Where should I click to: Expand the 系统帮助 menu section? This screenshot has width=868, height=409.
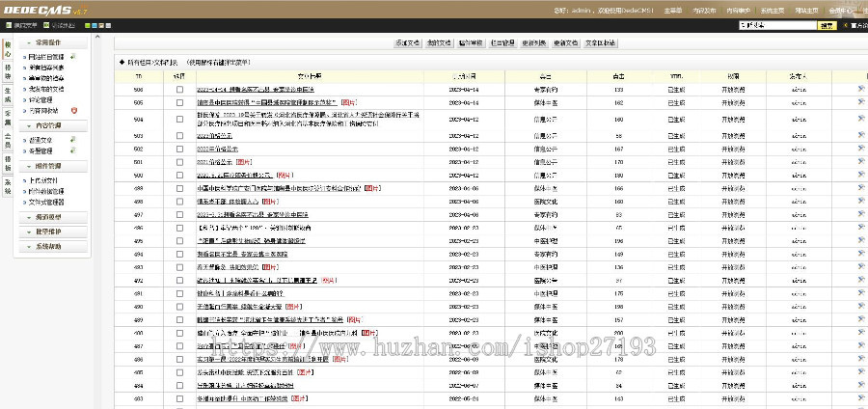click(53, 246)
